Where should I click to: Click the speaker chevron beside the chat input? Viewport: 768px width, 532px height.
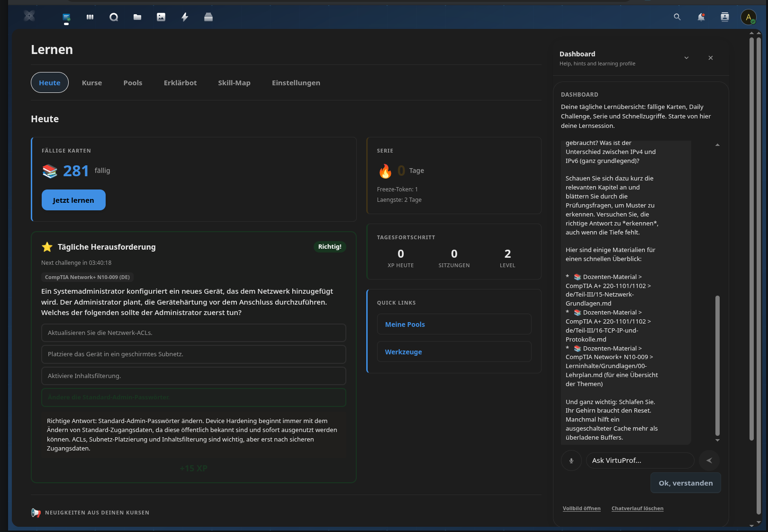[709, 460]
